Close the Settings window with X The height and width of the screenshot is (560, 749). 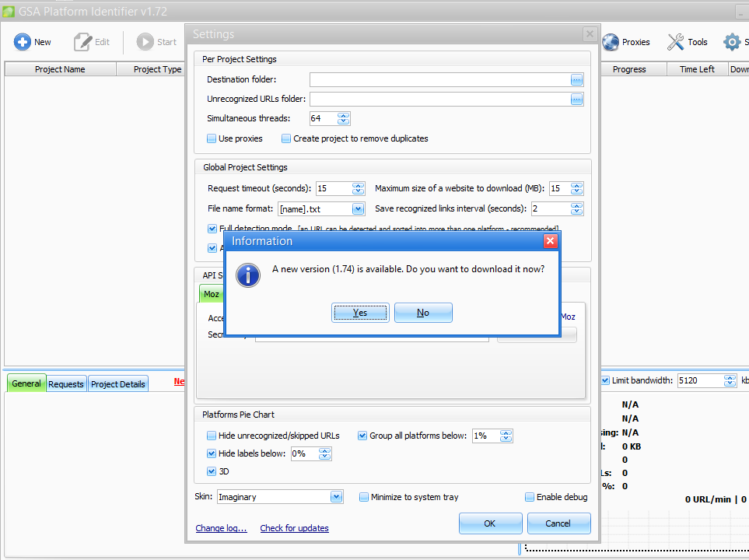pos(590,34)
